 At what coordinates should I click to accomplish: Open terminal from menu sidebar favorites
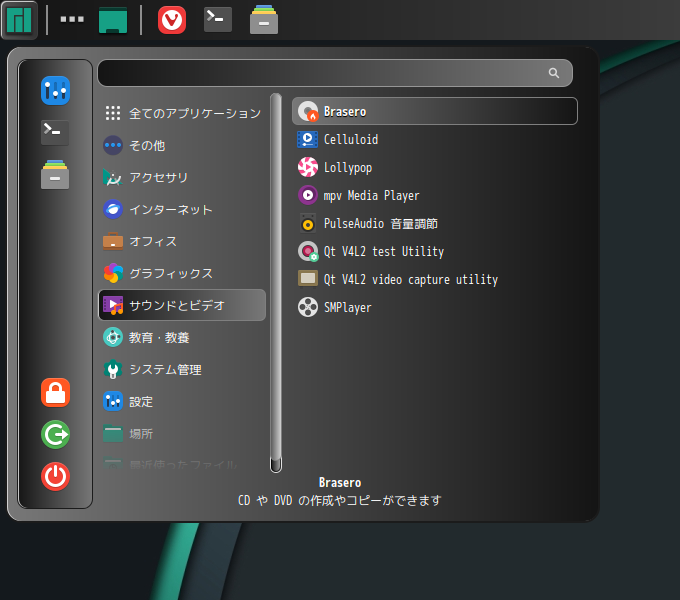55,132
